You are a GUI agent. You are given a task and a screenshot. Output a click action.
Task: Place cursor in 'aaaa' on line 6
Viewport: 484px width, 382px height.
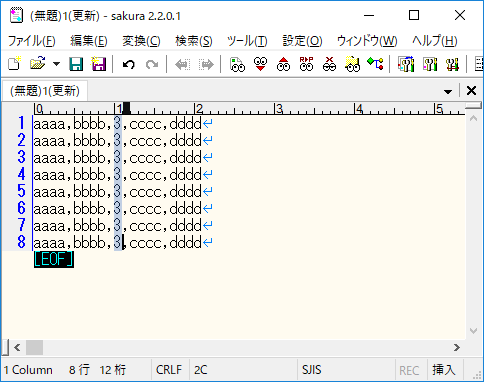(x=49, y=209)
